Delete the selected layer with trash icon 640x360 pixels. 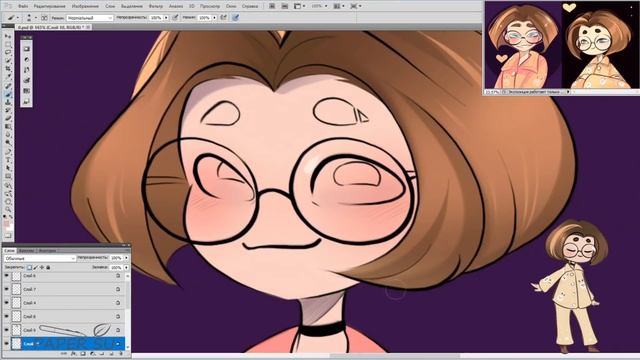(121, 353)
